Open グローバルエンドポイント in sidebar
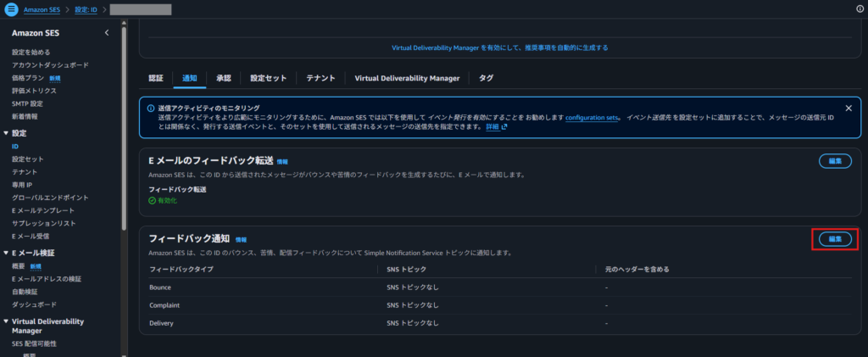The image size is (868, 357). [50, 198]
